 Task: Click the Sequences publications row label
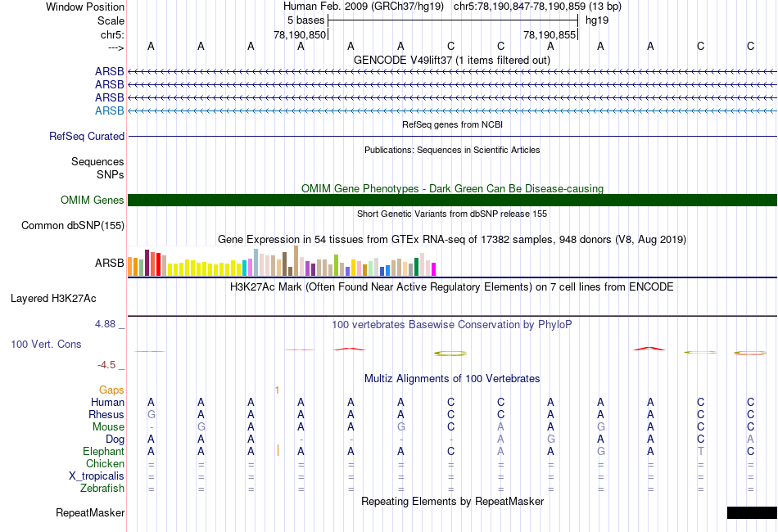97,161
